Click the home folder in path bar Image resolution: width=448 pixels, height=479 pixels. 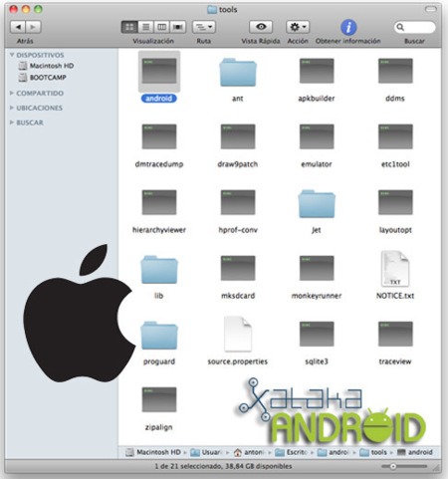(x=249, y=452)
